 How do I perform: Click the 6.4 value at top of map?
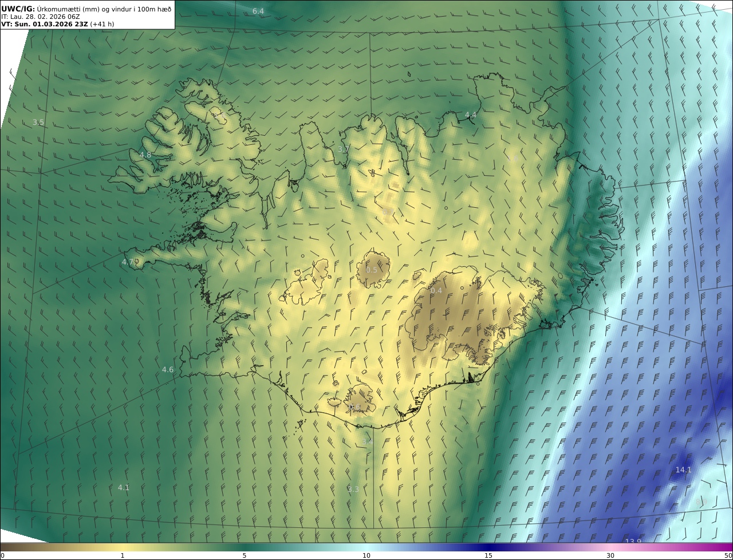[258, 11]
